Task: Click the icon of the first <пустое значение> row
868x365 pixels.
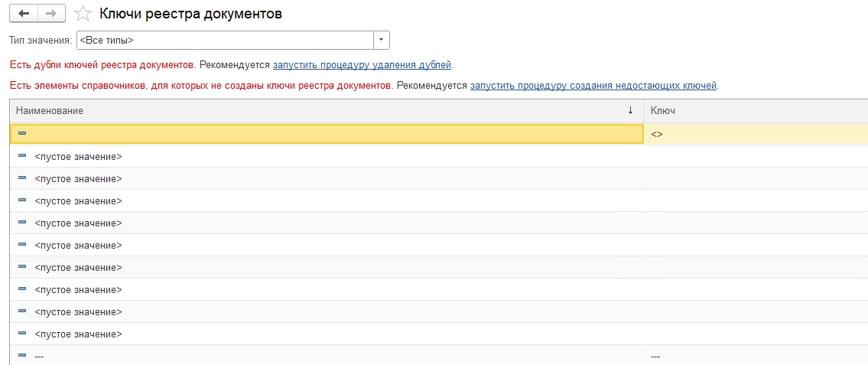Action: (x=21, y=156)
